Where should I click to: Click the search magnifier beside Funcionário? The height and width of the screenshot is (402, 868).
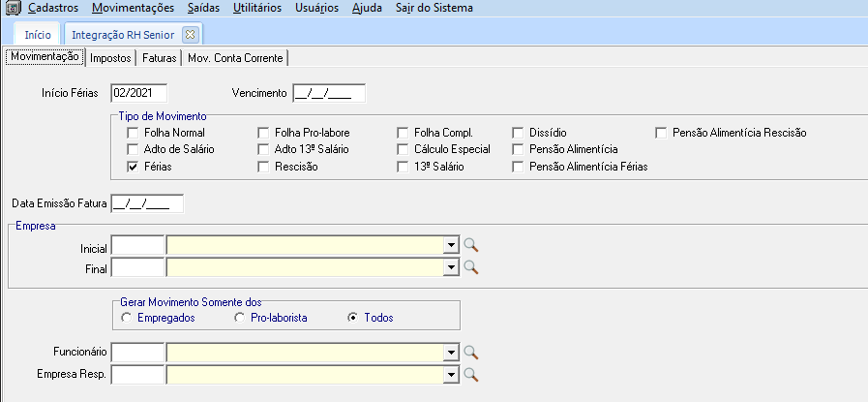tap(471, 351)
